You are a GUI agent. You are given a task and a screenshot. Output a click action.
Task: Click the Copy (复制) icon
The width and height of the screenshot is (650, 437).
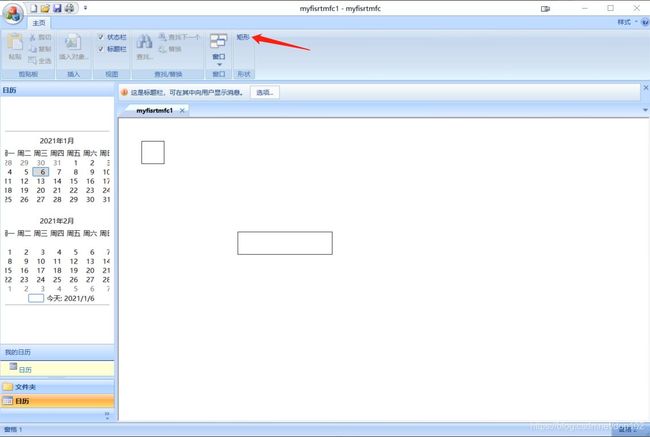pos(32,49)
